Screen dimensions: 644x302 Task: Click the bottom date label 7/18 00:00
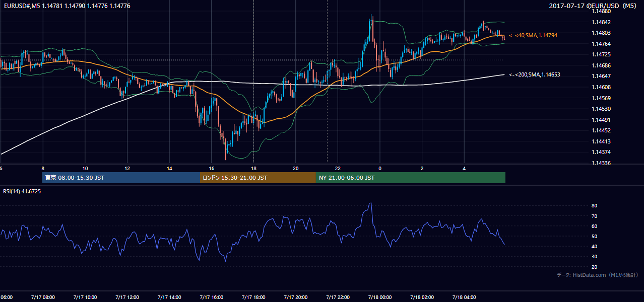[380, 297]
